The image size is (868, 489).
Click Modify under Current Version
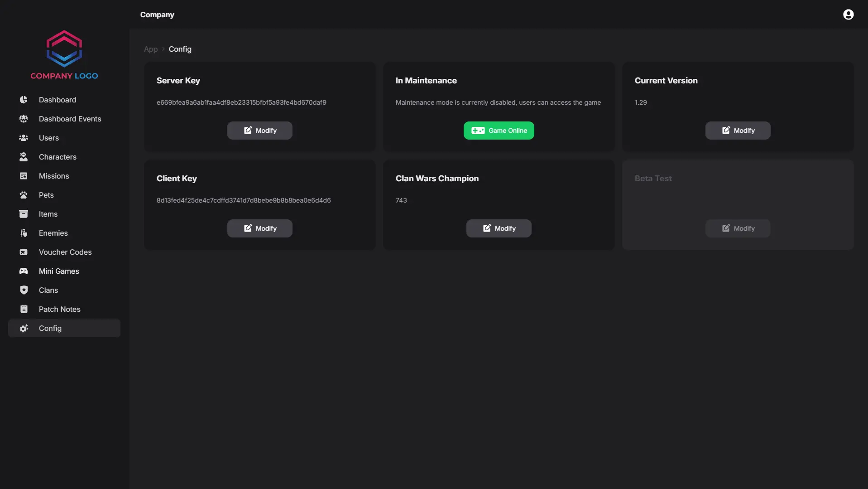(738, 130)
